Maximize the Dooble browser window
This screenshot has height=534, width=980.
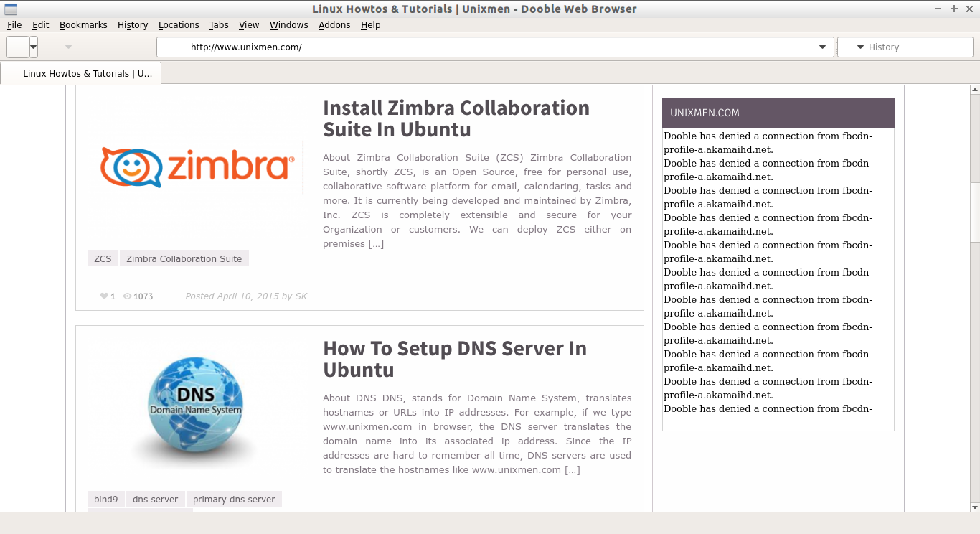pos(954,9)
